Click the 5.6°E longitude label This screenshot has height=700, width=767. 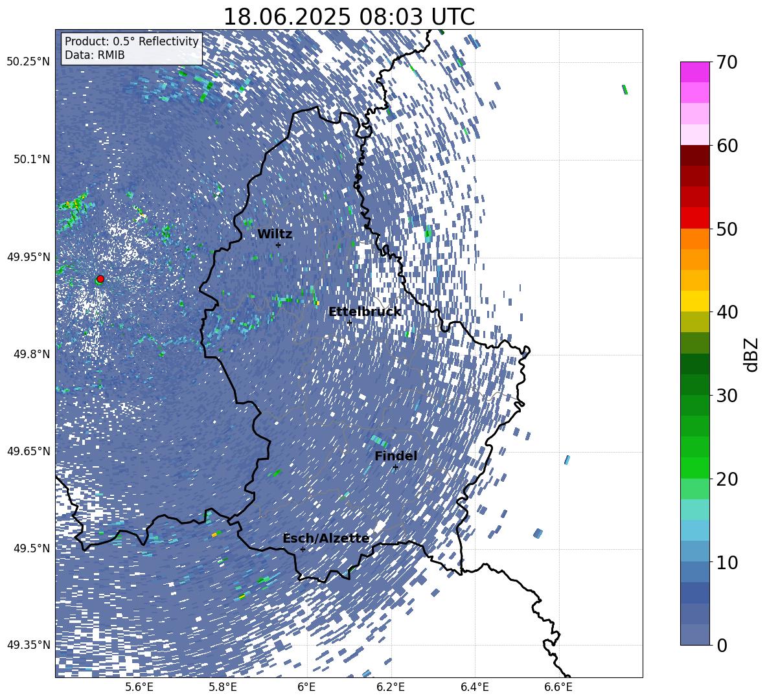click(139, 687)
